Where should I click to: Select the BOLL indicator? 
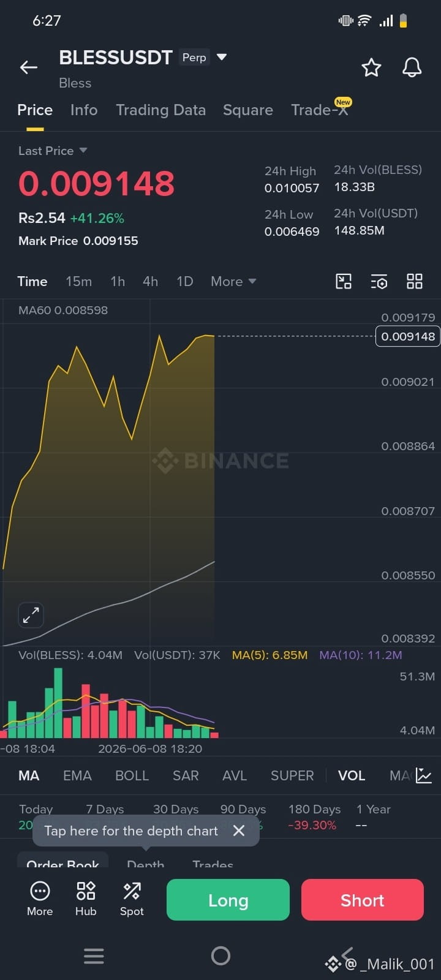coord(132,775)
